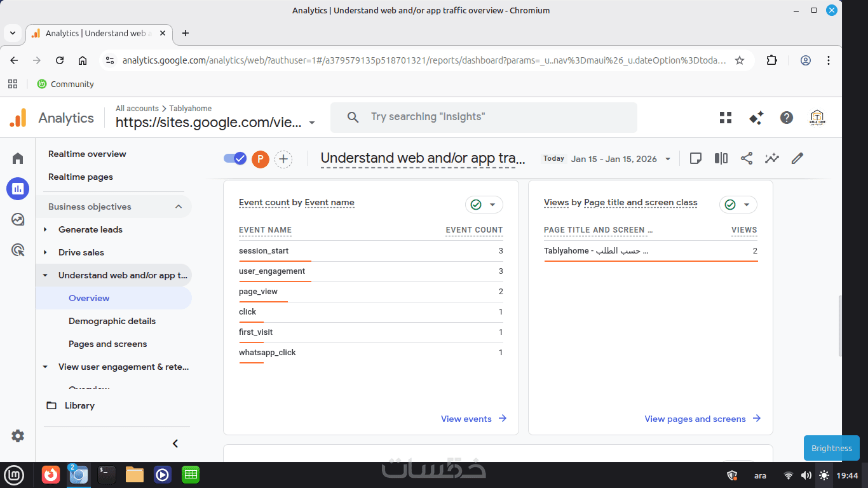Open Demographic details report
The height and width of the screenshot is (488, 868).
[x=112, y=321]
